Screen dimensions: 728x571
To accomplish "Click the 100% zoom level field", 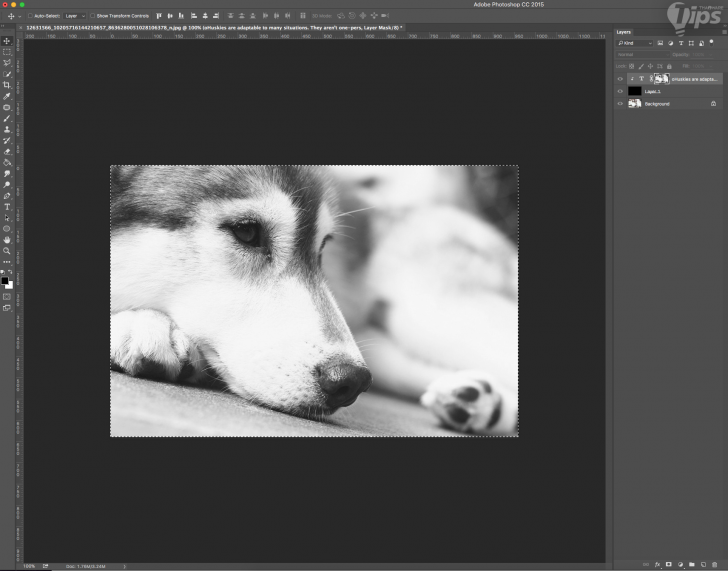I will click(x=29, y=566).
